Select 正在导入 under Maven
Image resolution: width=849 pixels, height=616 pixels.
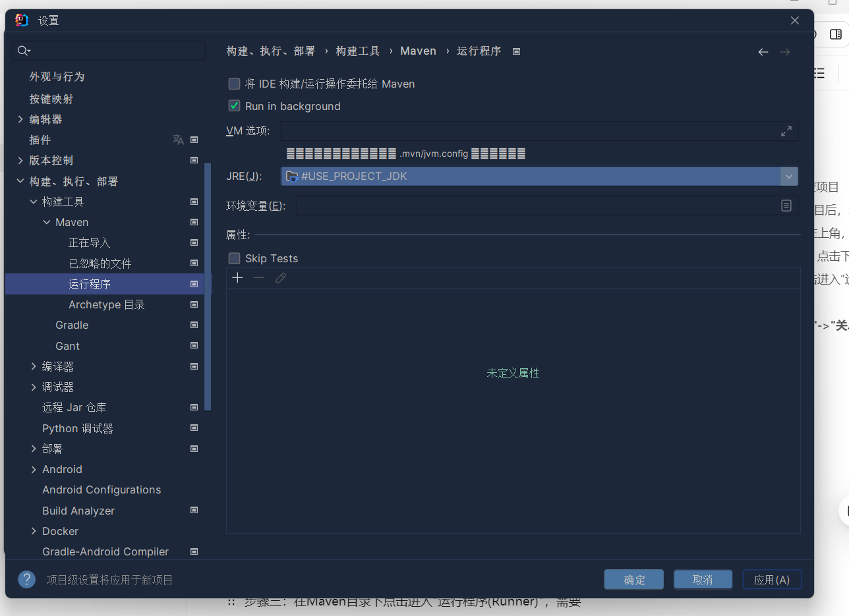click(90, 242)
